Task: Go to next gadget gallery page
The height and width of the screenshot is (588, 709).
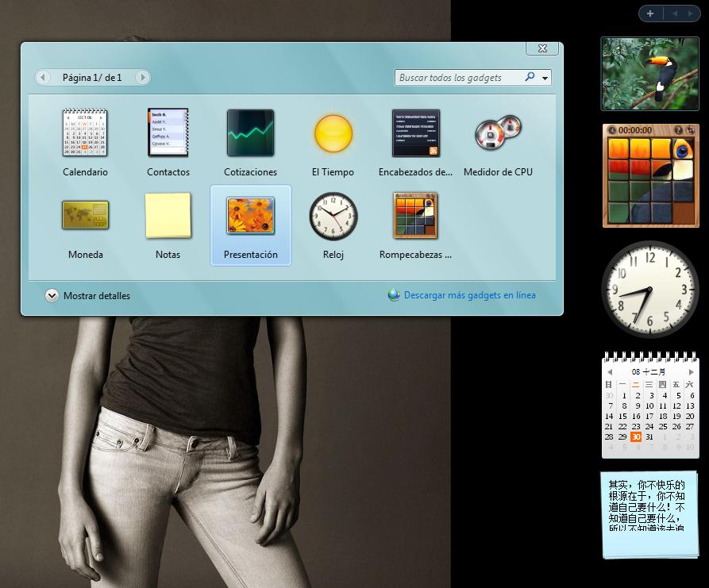Action: [142, 78]
